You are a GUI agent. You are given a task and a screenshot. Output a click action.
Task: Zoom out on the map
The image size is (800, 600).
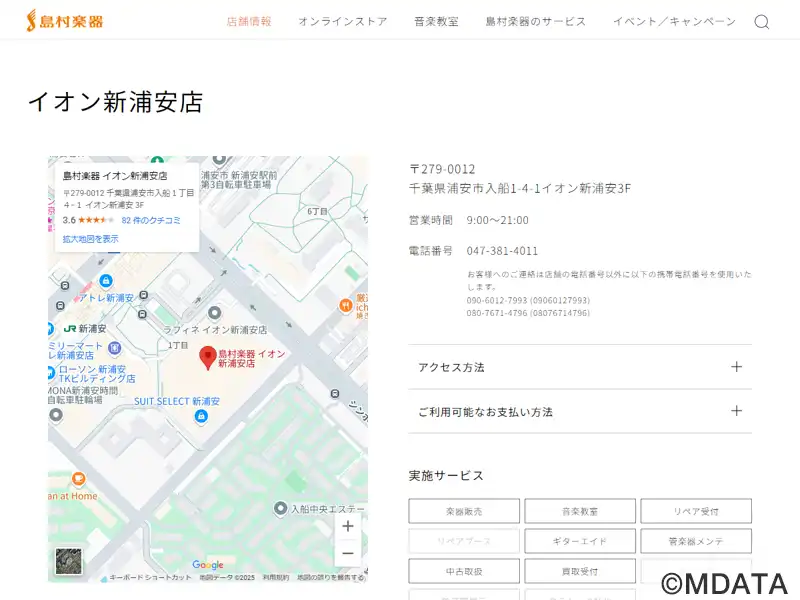tap(348, 553)
